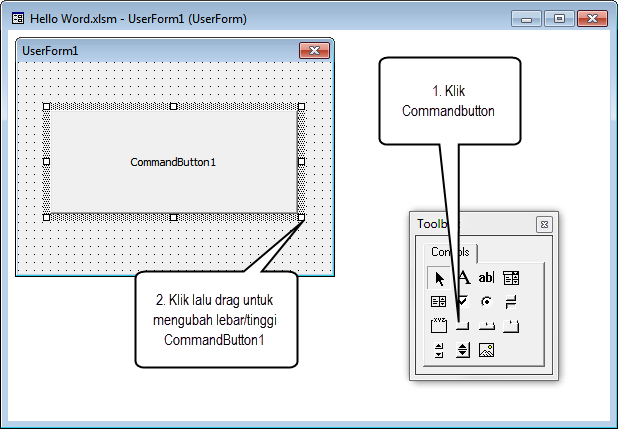Choose the Select Objects pointer tool
This screenshot has height=429, width=618.
click(438, 277)
